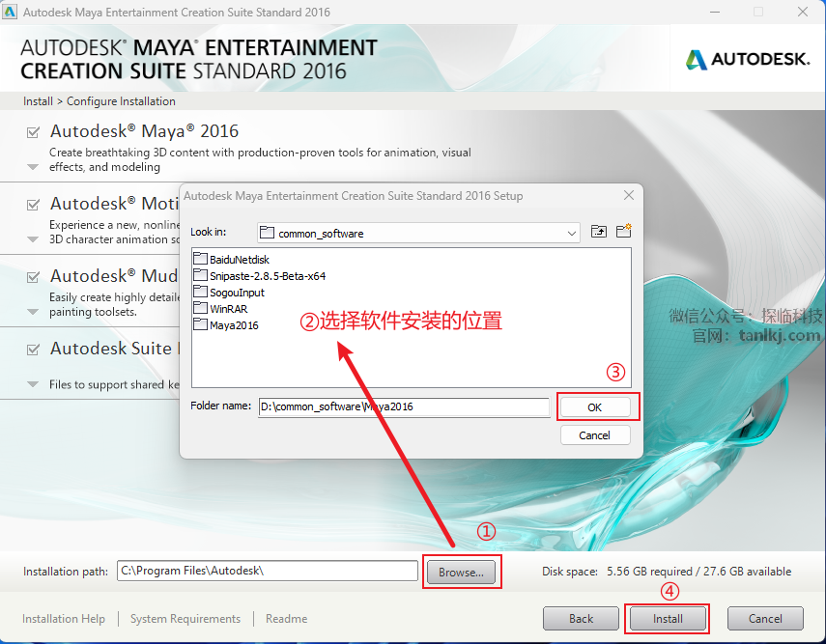Close the main installer window

(x=803, y=12)
